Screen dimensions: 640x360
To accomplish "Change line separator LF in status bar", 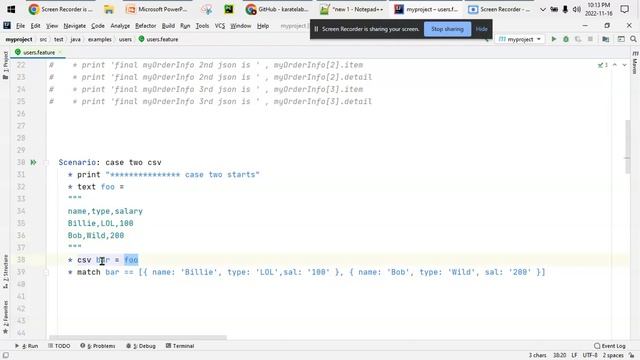I will (x=574, y=355).
